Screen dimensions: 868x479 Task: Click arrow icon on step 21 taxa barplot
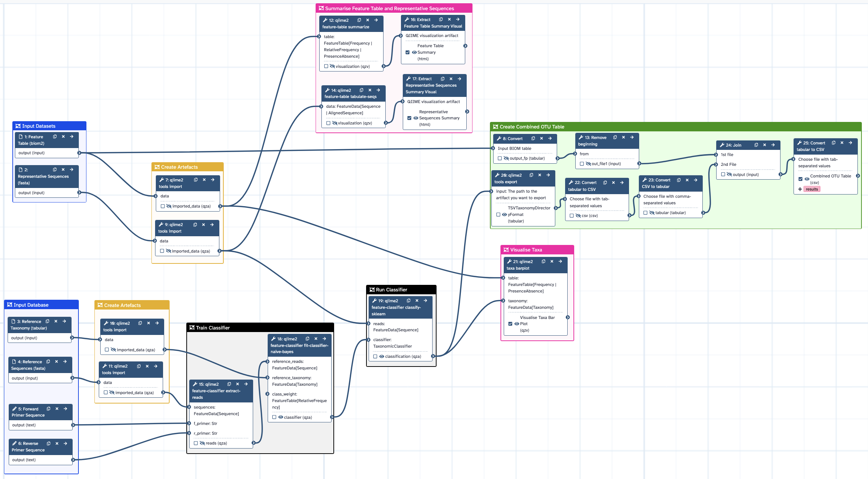tap(560, 262)
